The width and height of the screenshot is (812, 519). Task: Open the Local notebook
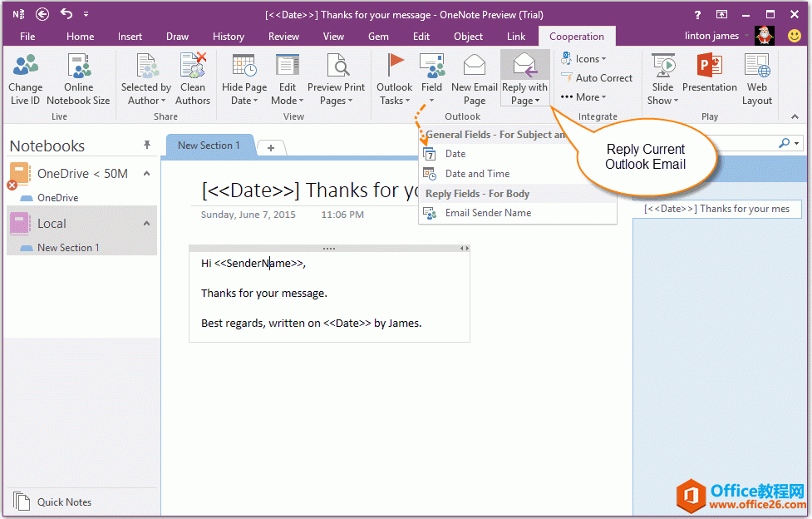52,224
